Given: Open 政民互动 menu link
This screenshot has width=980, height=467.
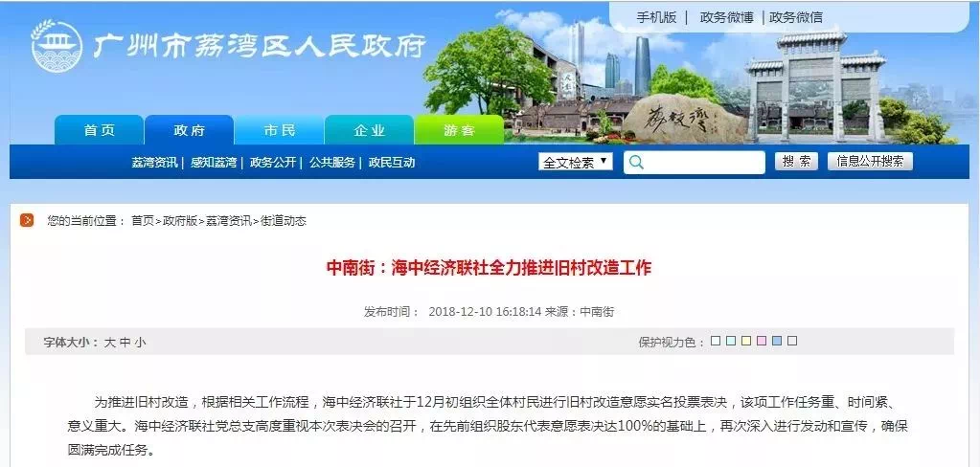Looking at the screenshot, I should [x=392, y=163].
